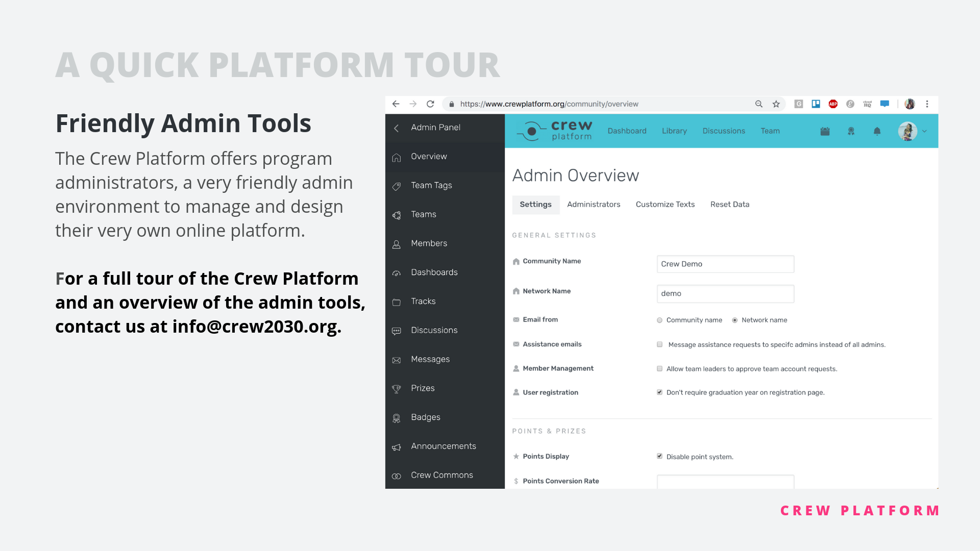
Task: Switch to the Customize Texts tab
Action: [665, 205]
